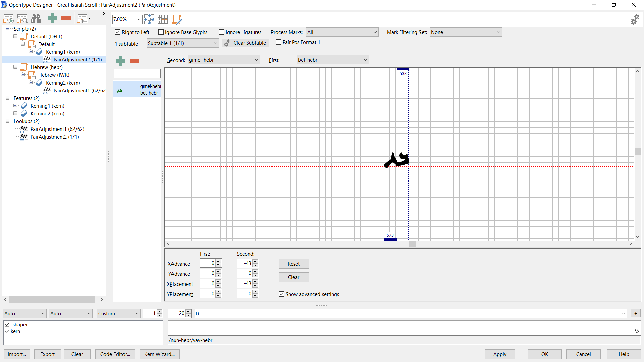Viewport: 644px width, 362px height.
Task: Launch the Kern Wizard...
Action: 159,354
